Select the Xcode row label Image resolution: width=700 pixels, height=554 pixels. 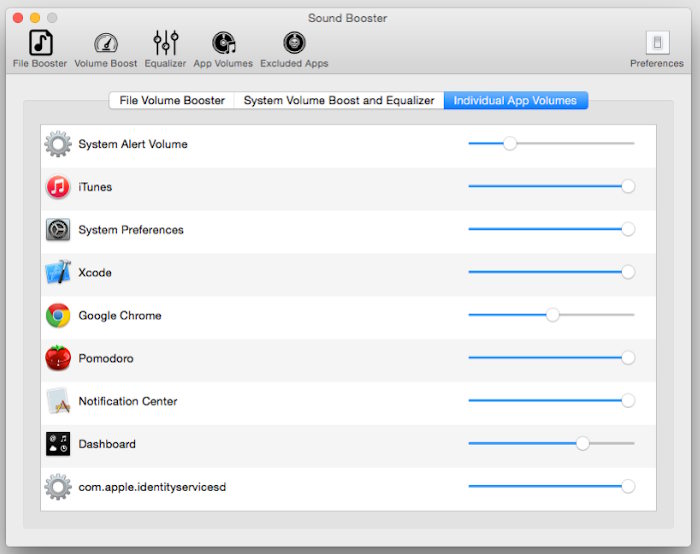95,273
